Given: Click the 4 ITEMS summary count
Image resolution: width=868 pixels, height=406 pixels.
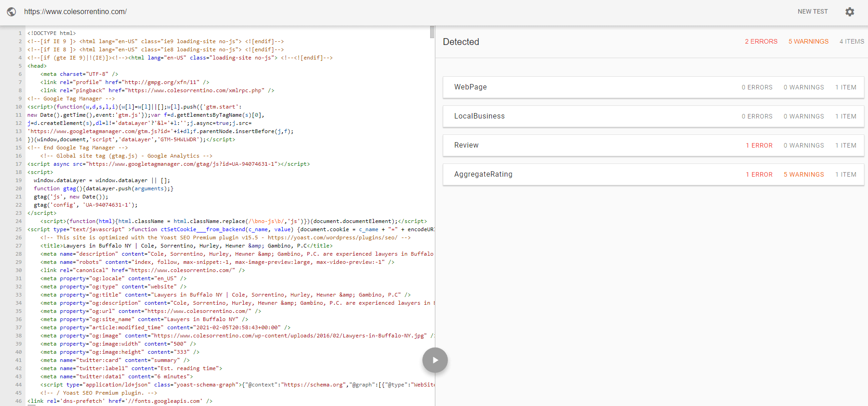Looking at the screenshot, I should pyautogui.click(x=852, y=41).
